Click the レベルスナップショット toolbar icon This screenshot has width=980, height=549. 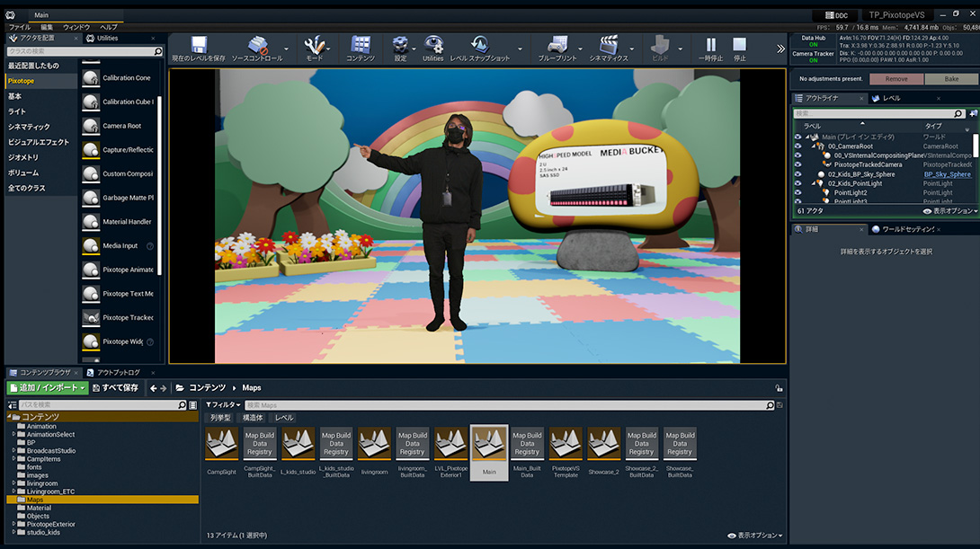479,44
